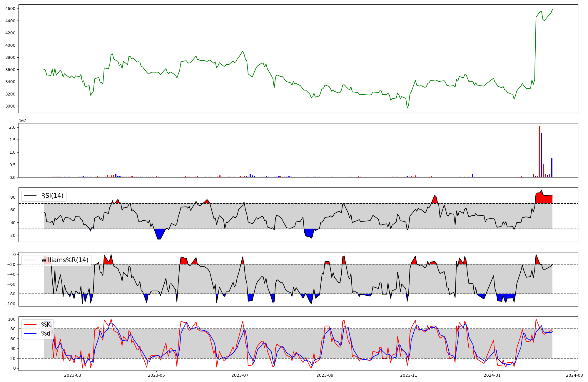The height and width of the screenshot is (382, 588).
Task: Click the black line sample beside RSI(14)
Action: pyautogui.click(x=30, y=196)
